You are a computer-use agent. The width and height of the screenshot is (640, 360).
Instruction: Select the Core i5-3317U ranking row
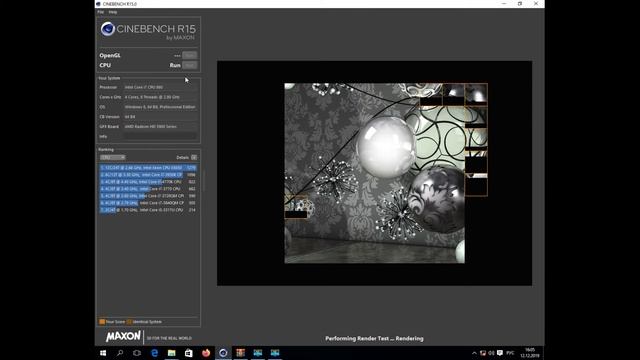148,210
